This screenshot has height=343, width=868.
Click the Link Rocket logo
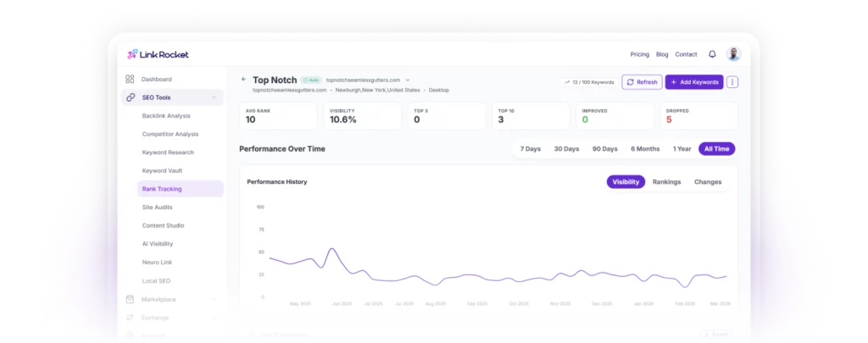(x=158, y=54)
